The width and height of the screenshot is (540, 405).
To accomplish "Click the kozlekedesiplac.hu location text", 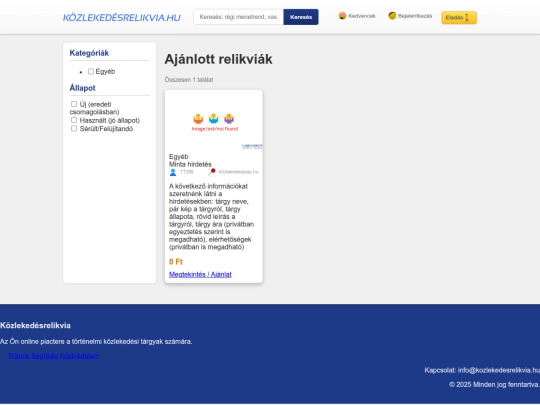I will click(x=238, y=172).
